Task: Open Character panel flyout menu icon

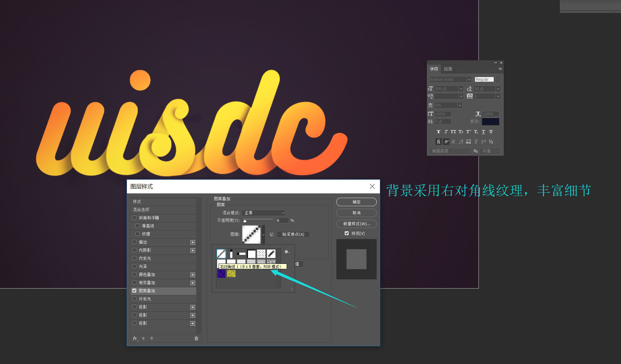Action: 500,69
